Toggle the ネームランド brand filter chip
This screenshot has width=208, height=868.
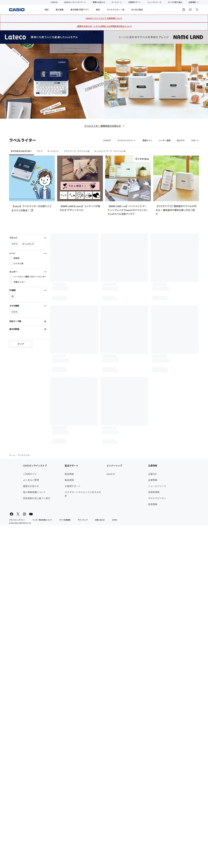pos(28,244)
